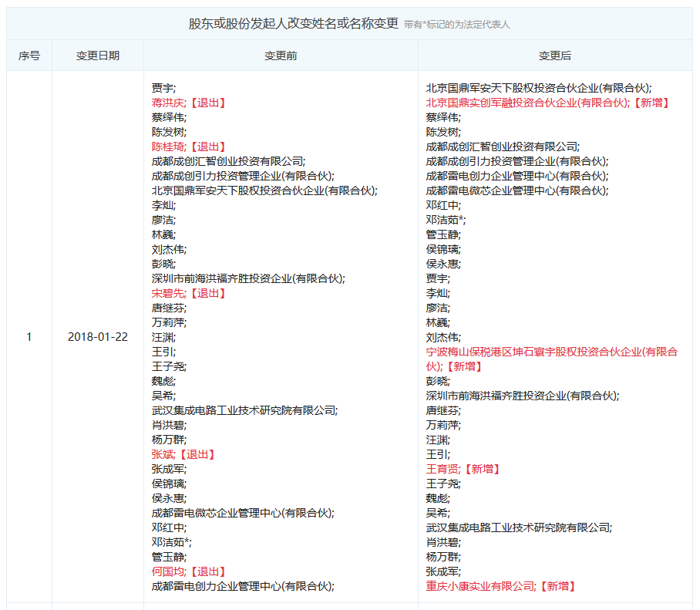Click 汪渊 in the 变更前 column
Viewport: 700px width, 610px height.
(163, 337)
